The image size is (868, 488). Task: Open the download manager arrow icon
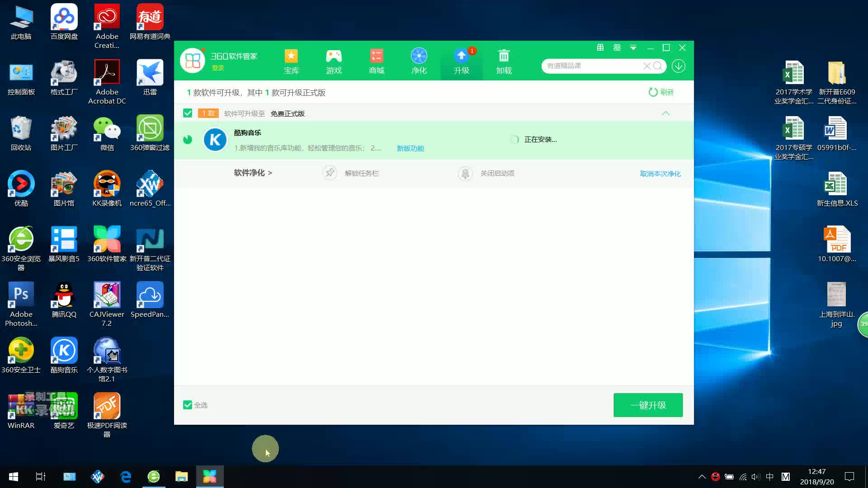click(x=678, y=66)
